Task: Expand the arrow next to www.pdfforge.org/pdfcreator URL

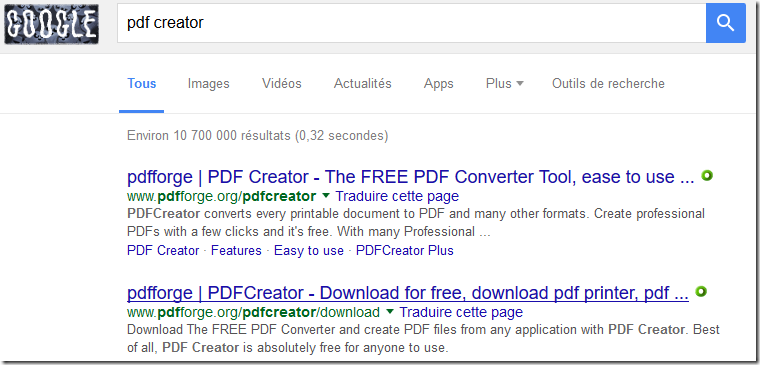Action: (x=326, y=196)
